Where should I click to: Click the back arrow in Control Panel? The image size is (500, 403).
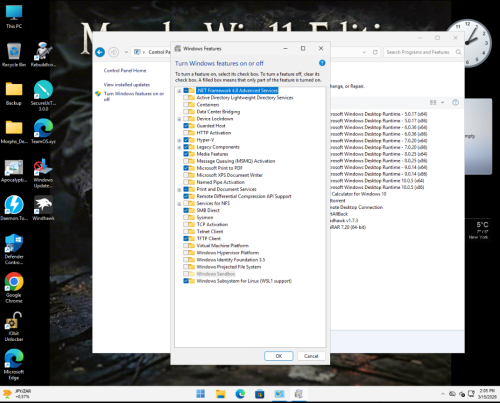tap(100, 52)
